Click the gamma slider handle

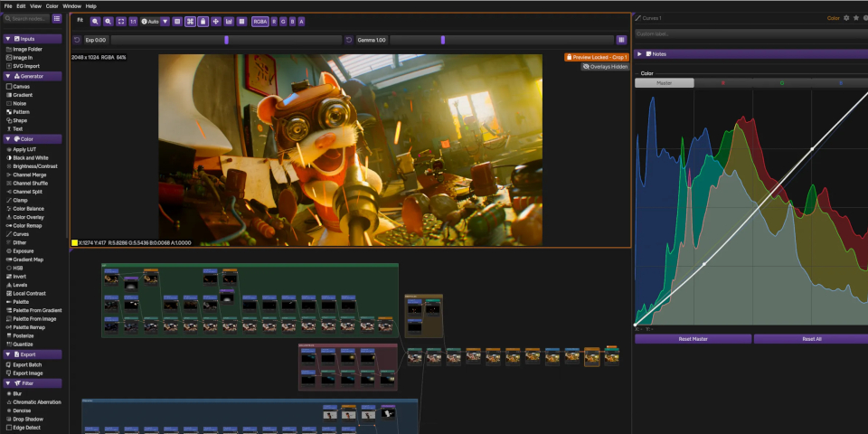(443, 40)
